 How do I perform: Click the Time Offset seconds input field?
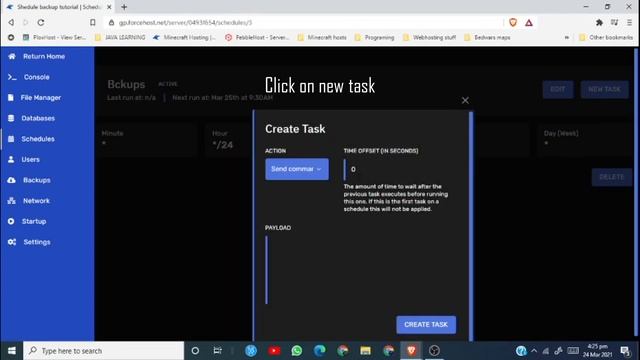coord(399,169)
